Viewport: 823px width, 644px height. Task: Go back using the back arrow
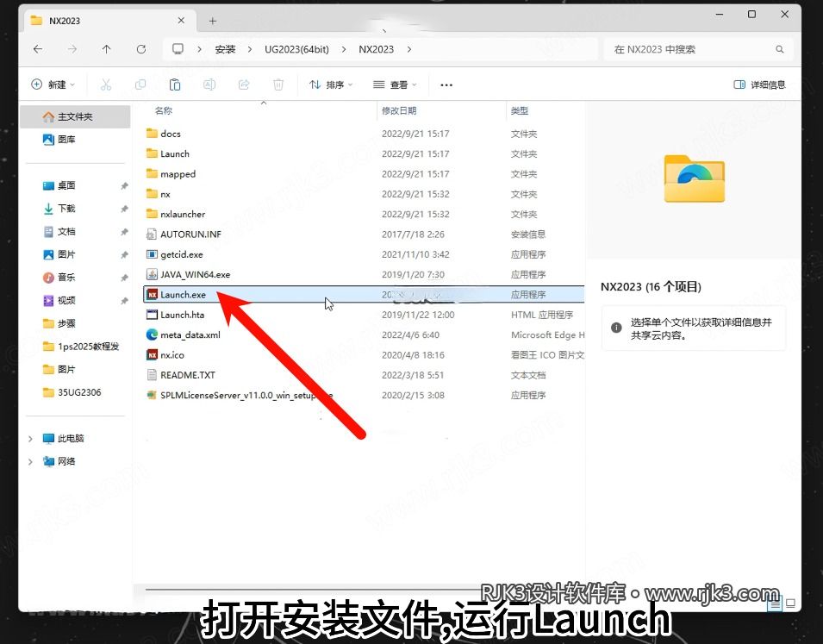click(x=38, y=49)
